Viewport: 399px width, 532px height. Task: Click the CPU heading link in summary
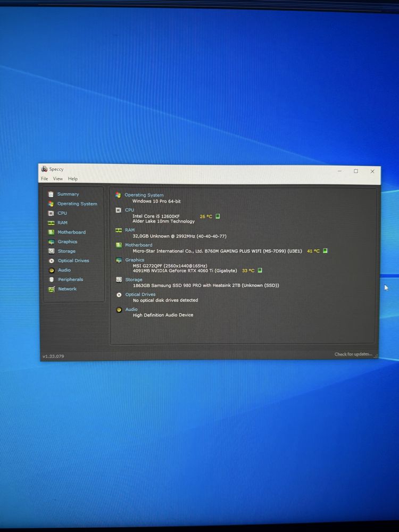[x=129, y=210]
